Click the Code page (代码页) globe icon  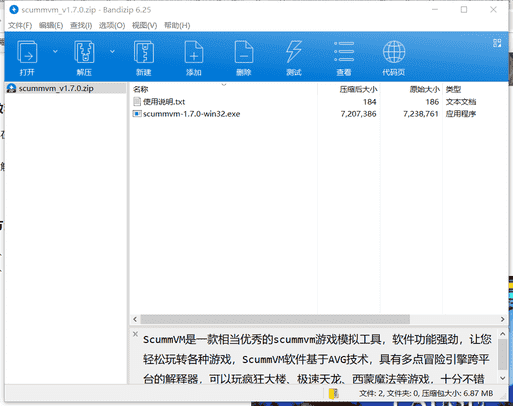coord(394,52)
